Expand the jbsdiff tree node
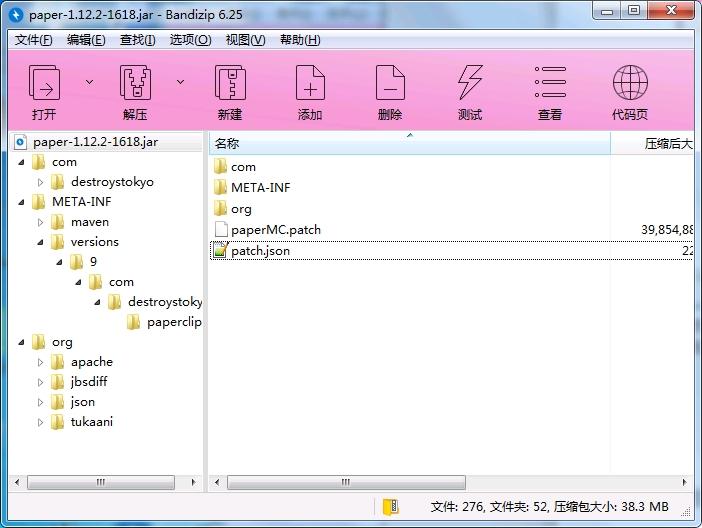 pyautogui.click(x=40, y=382)
